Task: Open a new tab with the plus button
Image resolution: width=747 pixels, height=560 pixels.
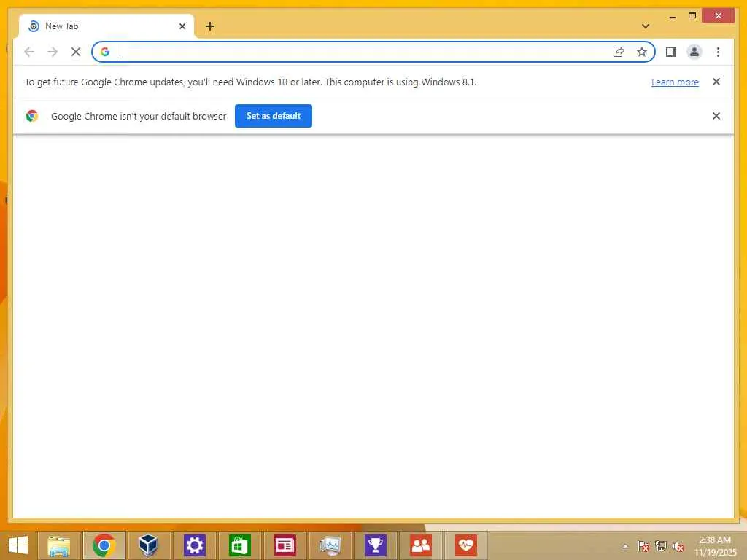Action: (210, 26)
